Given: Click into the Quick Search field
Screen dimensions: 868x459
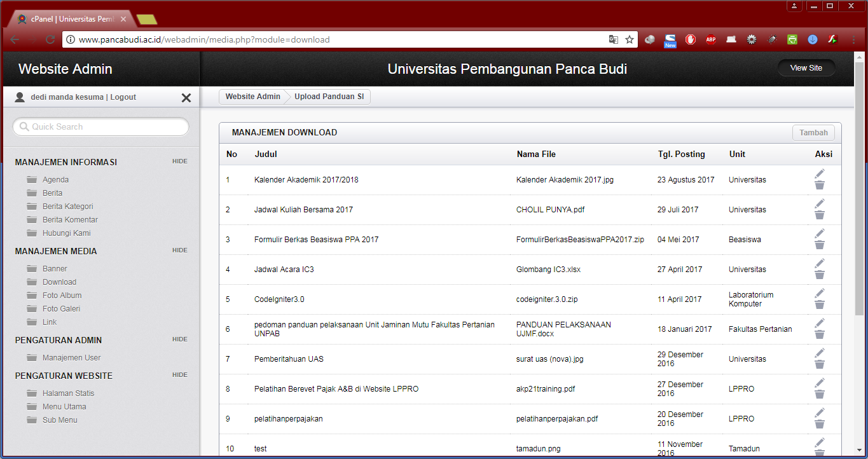Looking at the screenshot, I should [x=102, y=127].
